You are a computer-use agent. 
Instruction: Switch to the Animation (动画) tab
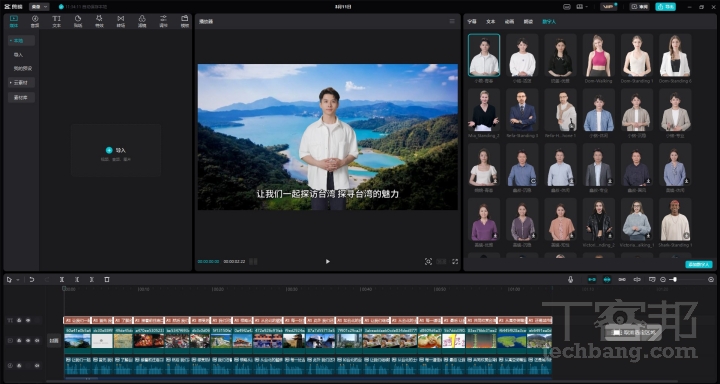point(510,22)
